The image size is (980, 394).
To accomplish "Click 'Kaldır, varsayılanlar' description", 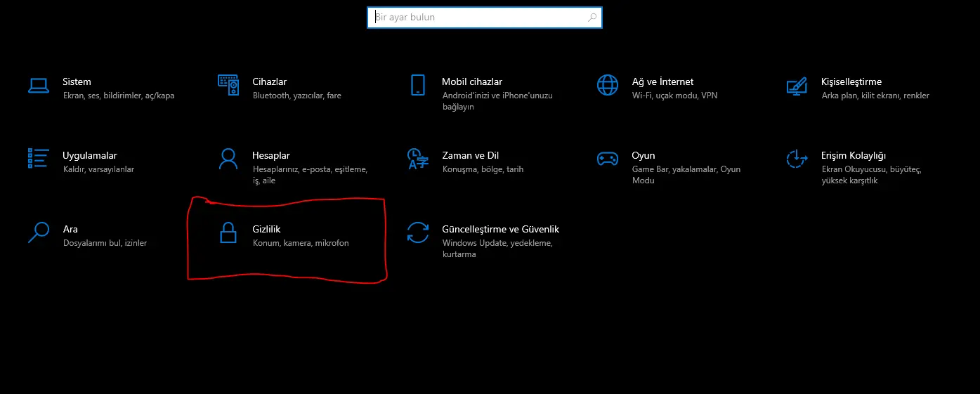I will tap(98, 169).
